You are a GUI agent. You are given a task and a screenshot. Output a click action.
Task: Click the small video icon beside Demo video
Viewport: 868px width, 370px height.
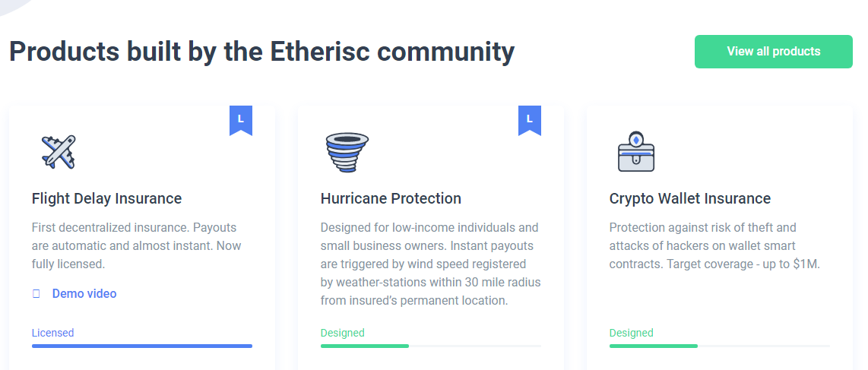pyautogui.click(x=36, y=294)
